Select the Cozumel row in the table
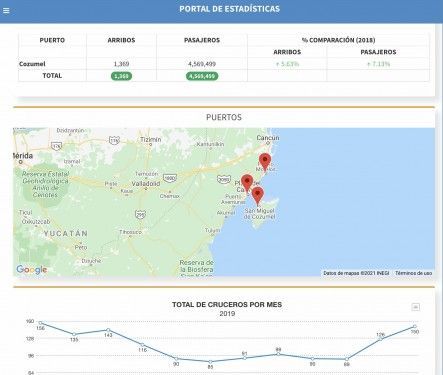The width and height of the screenshot is (443, 375). [224, 64]
